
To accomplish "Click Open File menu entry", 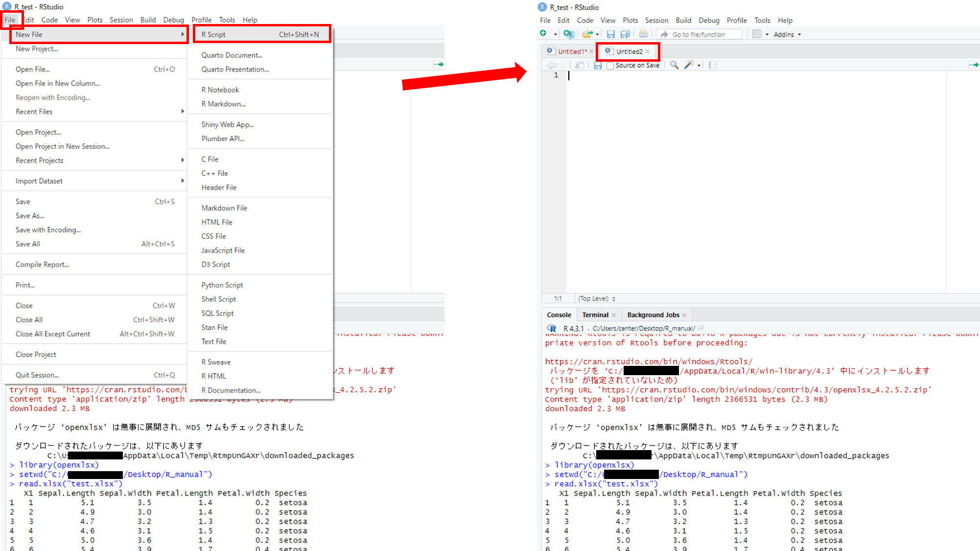I will (33, 69).
